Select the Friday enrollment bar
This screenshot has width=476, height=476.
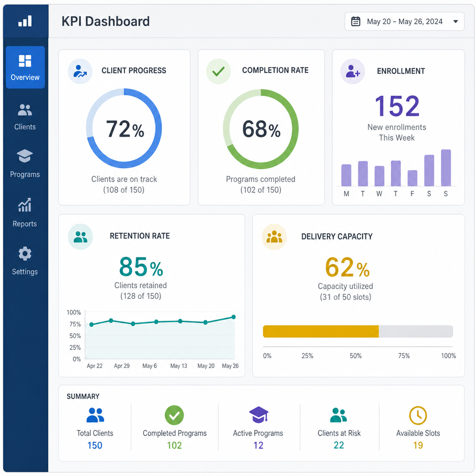(x=412, y=178)
